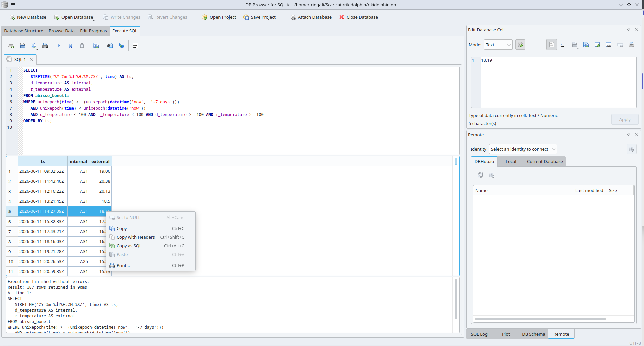
Task: Save the results view icon
Action: click(96, 46)
